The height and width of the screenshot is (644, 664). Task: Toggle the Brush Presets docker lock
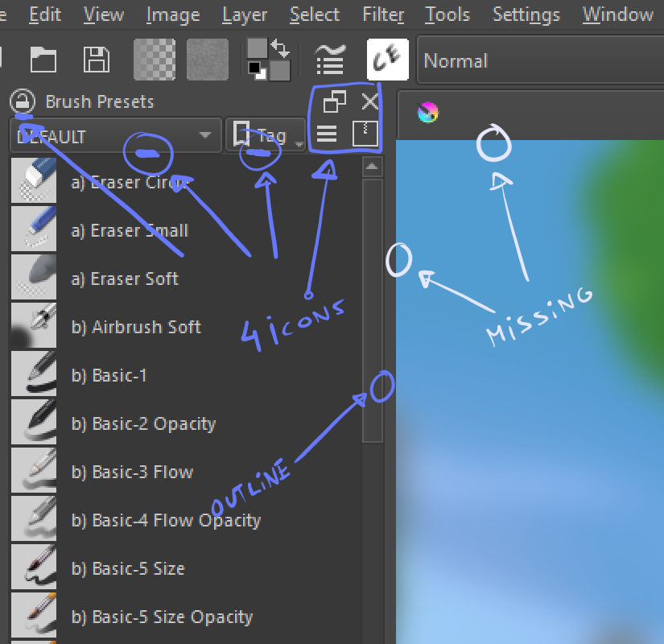[x=22, y=101]
